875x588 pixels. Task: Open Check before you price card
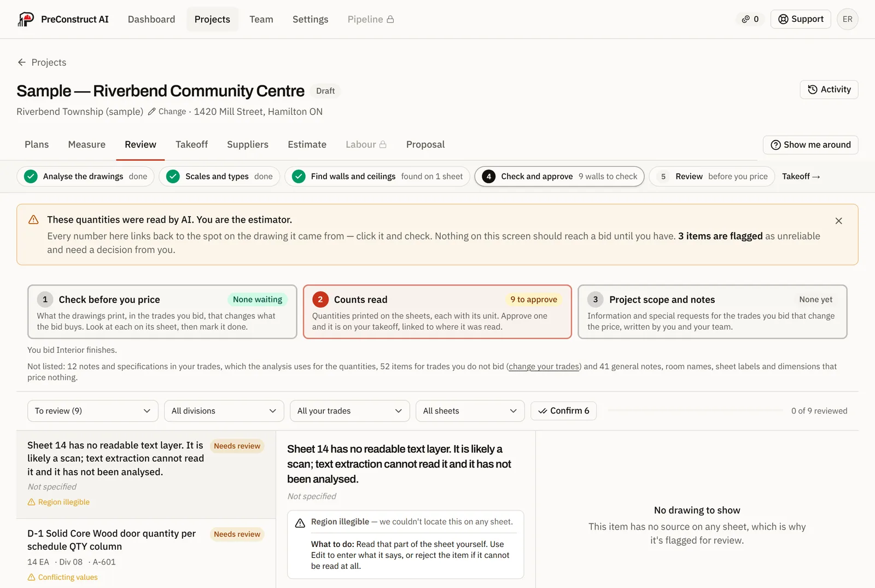(162, 312)
